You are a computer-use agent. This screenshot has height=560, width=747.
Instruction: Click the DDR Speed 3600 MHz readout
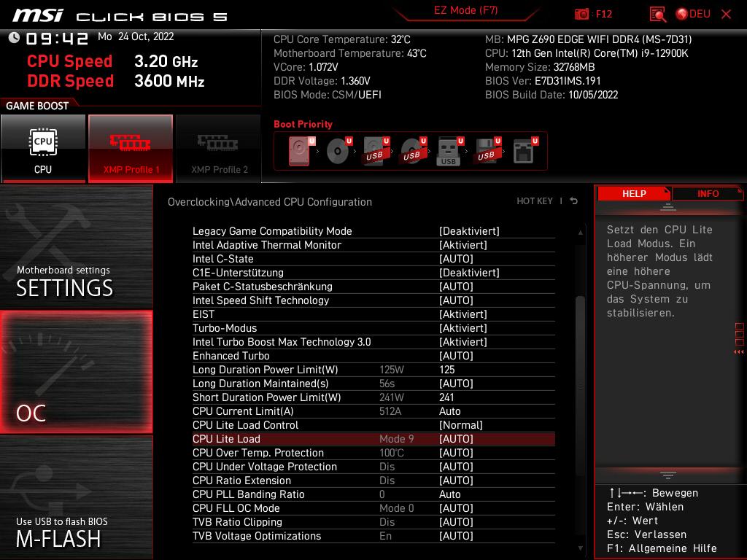coord(116,81)
